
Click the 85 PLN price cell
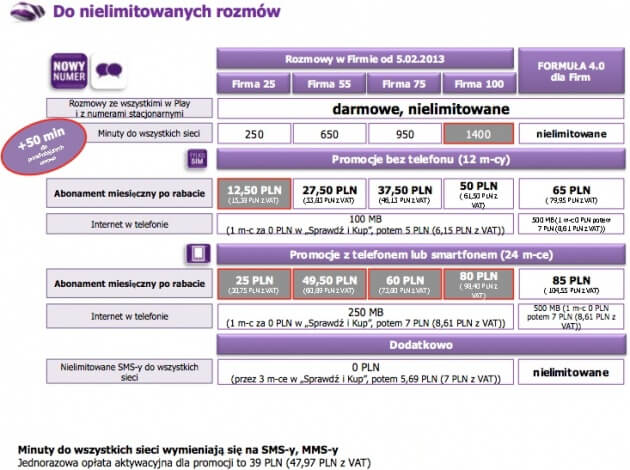(571, 284)
